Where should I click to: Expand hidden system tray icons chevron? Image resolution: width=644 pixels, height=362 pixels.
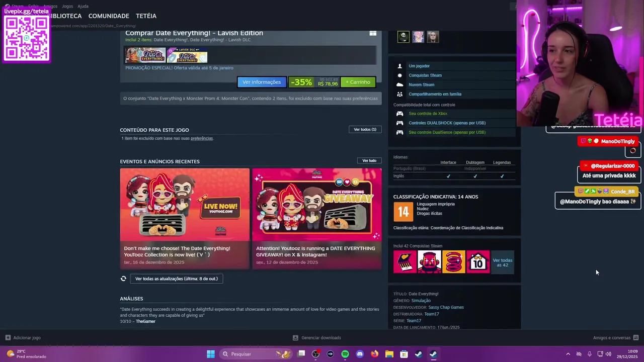click(568, 354)
